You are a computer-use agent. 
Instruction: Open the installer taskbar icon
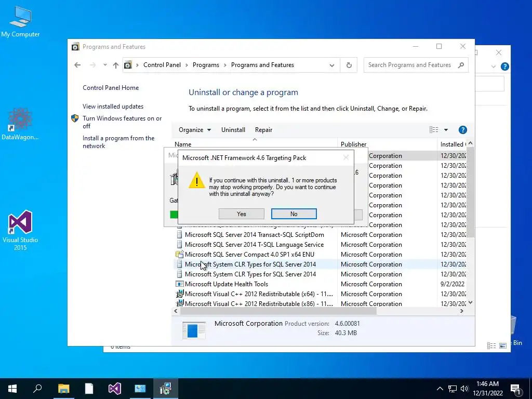click(x=166, y=389)
